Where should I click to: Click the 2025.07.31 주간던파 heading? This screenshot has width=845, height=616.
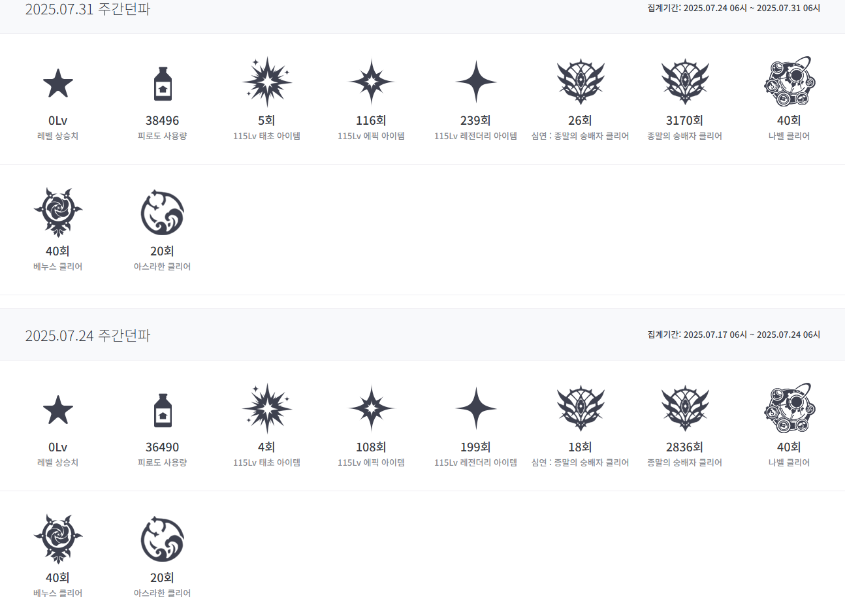point(88,8)
